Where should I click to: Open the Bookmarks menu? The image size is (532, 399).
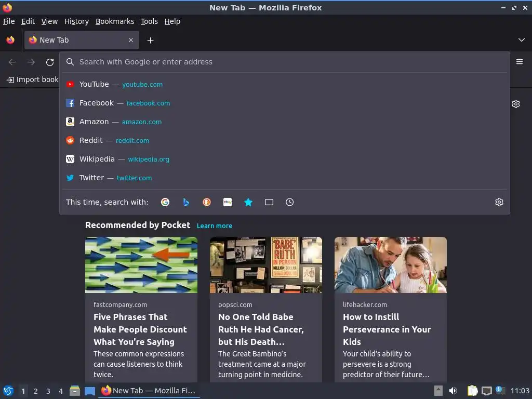(x=115, y=21)
